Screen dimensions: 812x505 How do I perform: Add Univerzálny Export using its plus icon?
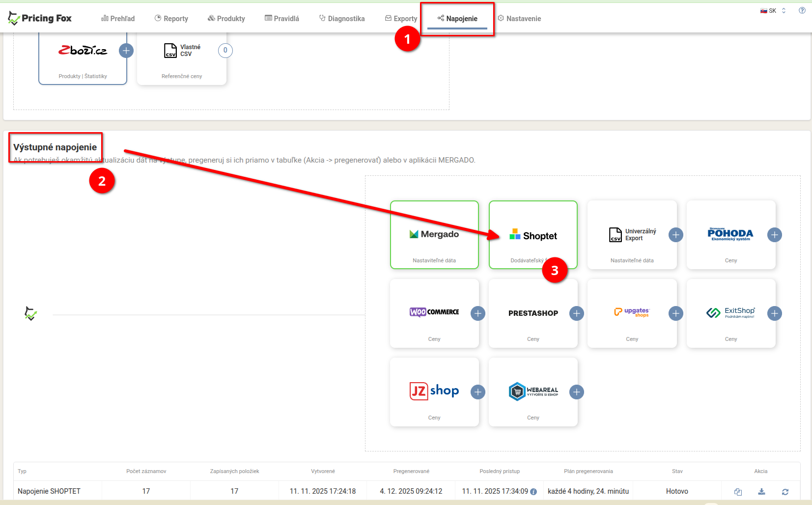click(675, 235)
